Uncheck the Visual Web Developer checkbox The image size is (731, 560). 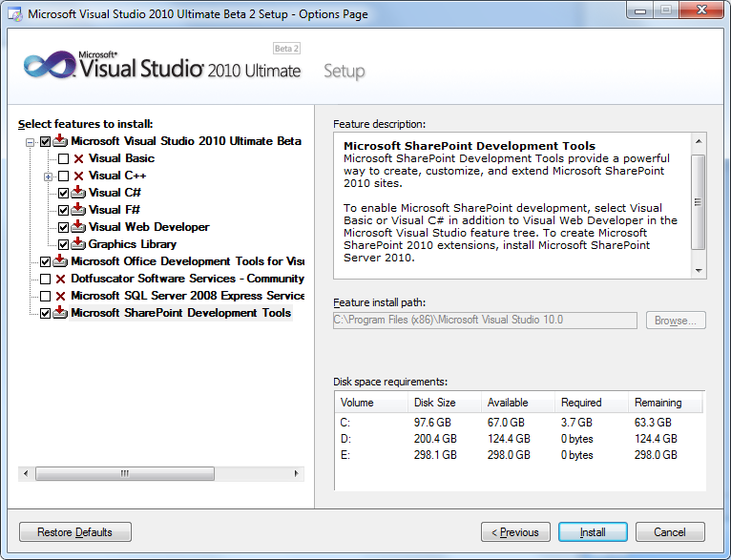(x=63, y=227)
